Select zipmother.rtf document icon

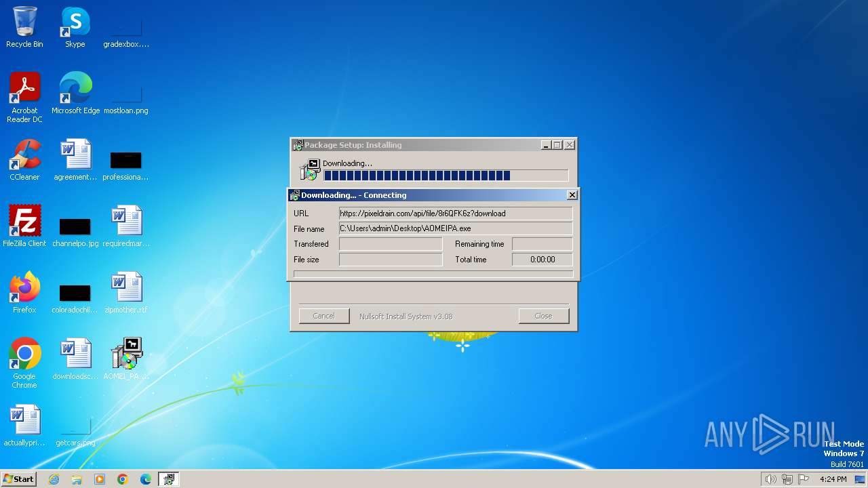pyautogui.click(x=126, y=293)
